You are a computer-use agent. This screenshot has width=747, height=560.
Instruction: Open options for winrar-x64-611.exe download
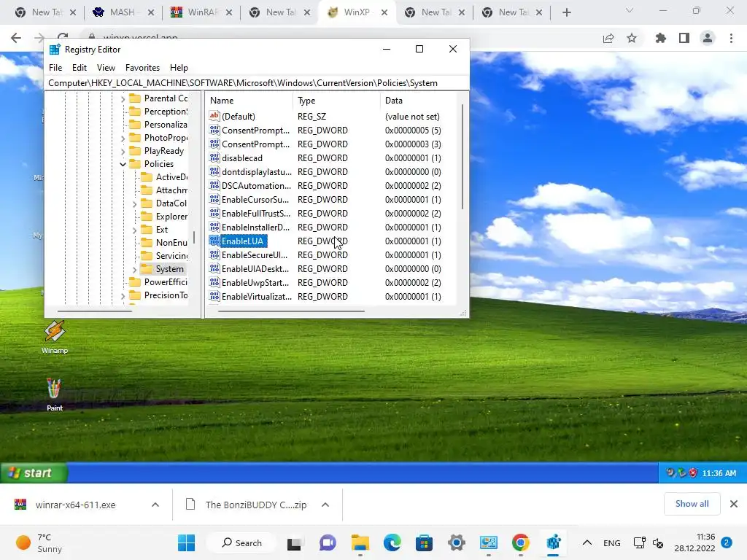(x=155, y=505)
